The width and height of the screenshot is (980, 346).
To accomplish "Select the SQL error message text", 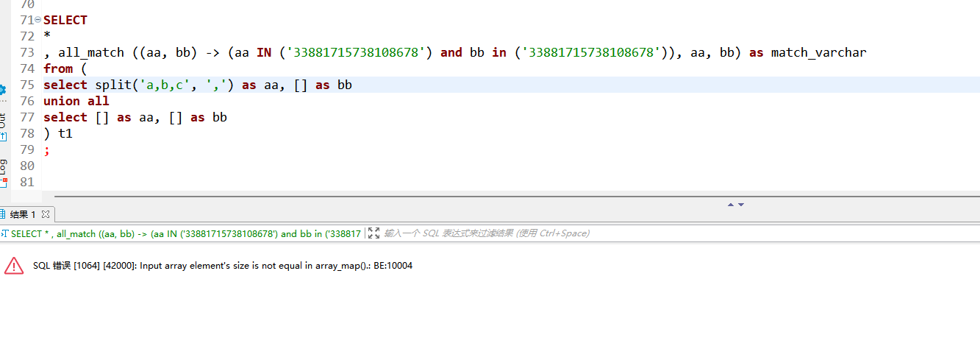I will tap(222, 266).
